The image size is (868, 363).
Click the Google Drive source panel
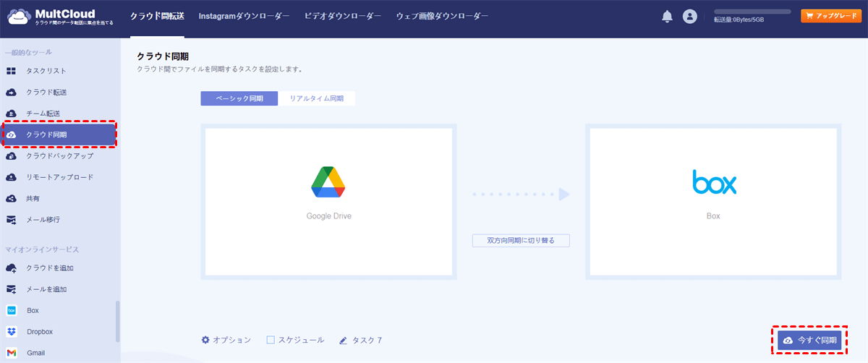[328, 202]
